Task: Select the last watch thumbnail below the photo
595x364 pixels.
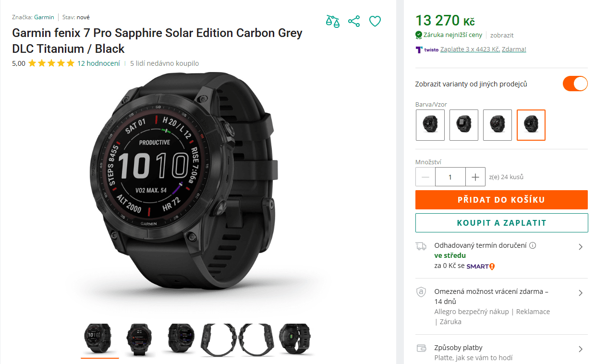Action: click(295, 340)
